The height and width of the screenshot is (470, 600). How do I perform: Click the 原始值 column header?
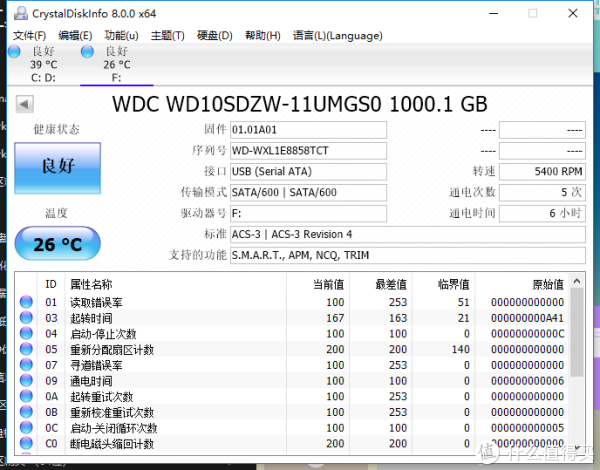coord(522,284)
